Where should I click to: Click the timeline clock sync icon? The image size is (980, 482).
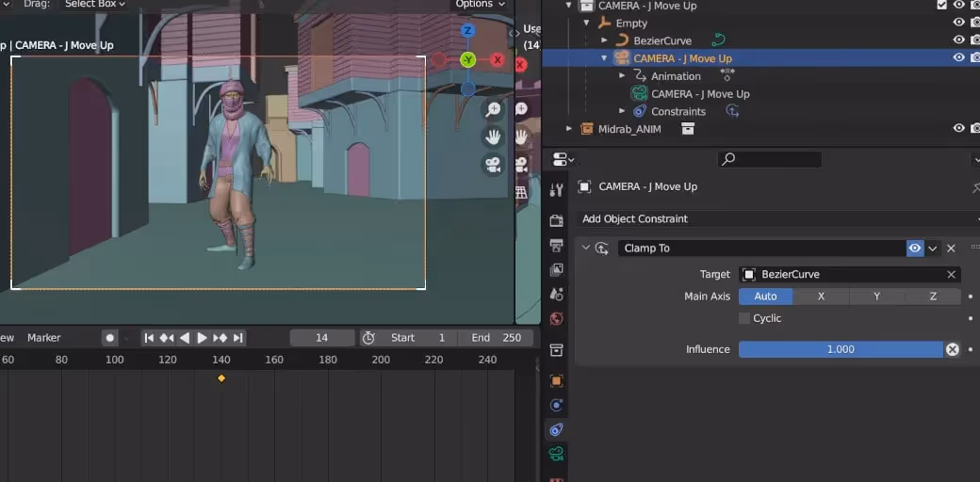point(368,338)
